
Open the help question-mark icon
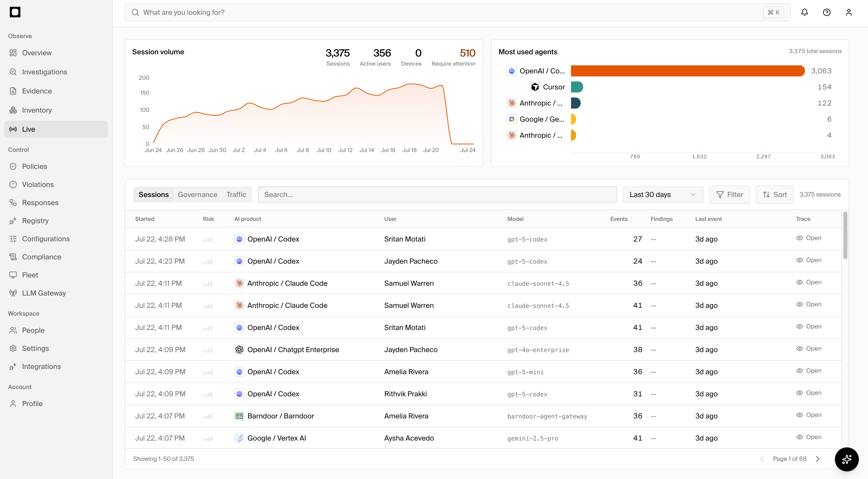pyautogui.click(x=827, y=13)
